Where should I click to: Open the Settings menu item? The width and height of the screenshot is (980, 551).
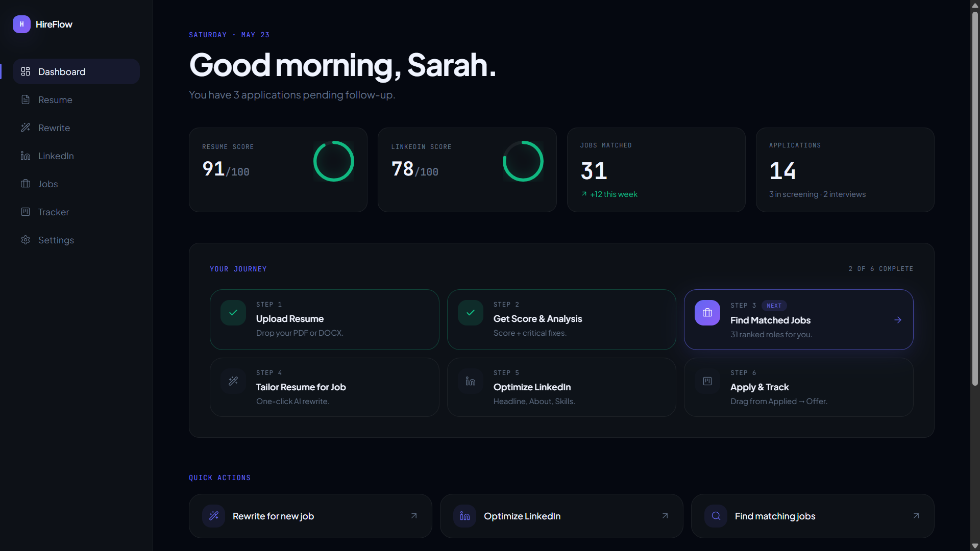[x=76, y=240]
